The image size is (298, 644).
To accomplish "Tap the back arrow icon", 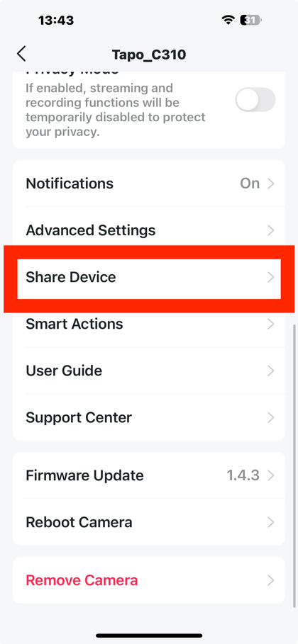I will coord(21,54).
